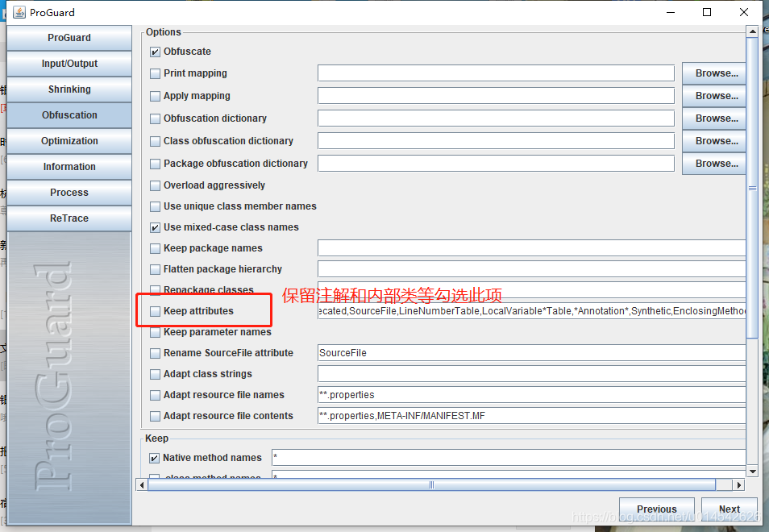Image resolution: width=769 pixels, height=532 pixels.
Task: Focus Class obfuscation dictionary text field
Action: [496, 141]
